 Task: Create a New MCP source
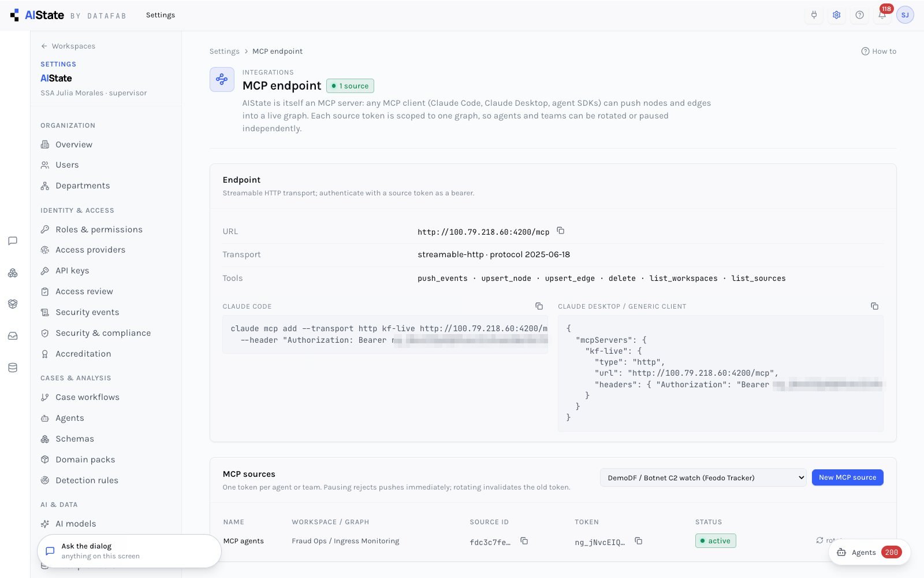847,477
